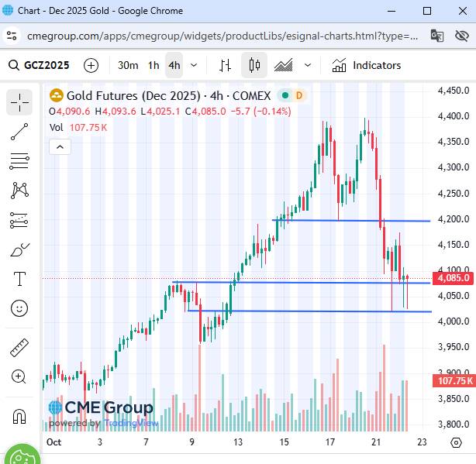Select the trend line drawing tool
This screenshot has height=464, width=476.
click(20, 131)
